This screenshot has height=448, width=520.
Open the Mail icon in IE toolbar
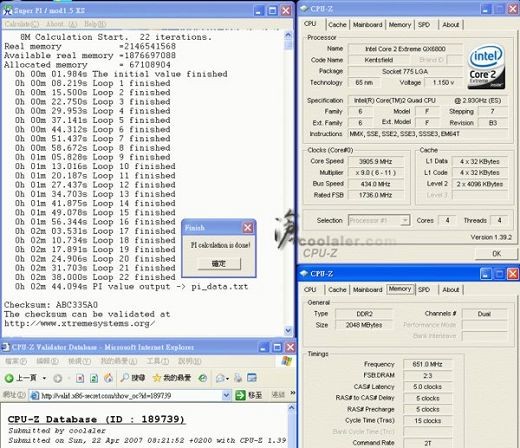click(221, 378)
